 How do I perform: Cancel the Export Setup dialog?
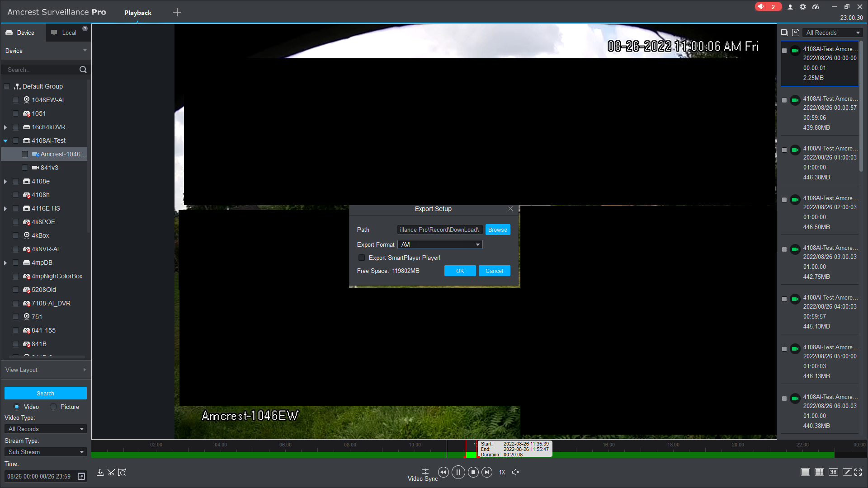(x=495, y=271)
